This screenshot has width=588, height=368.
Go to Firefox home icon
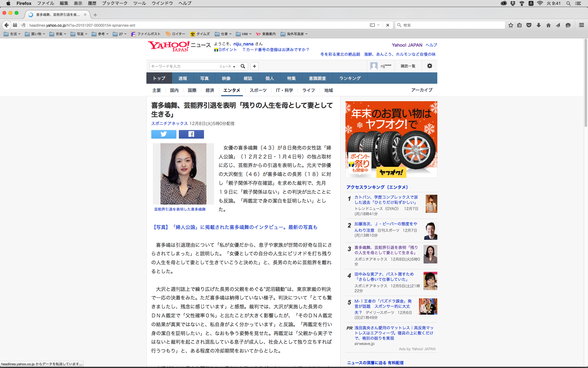548,25
